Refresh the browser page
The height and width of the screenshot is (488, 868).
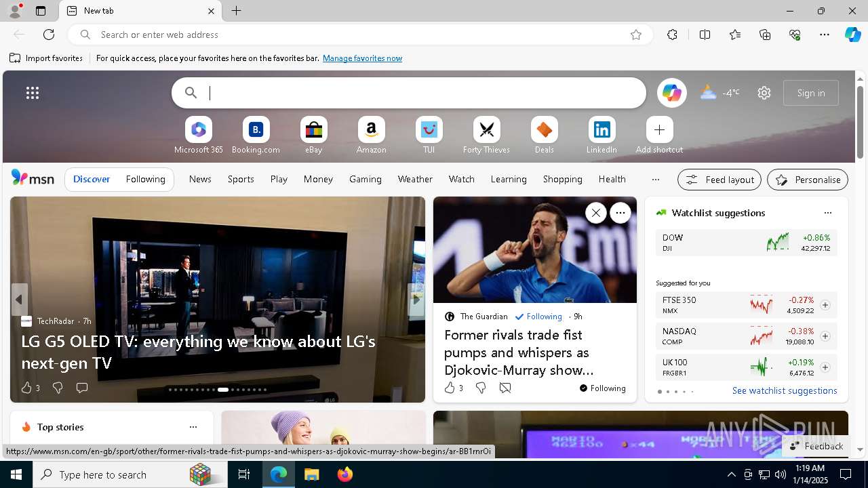(x=49, y=35)
